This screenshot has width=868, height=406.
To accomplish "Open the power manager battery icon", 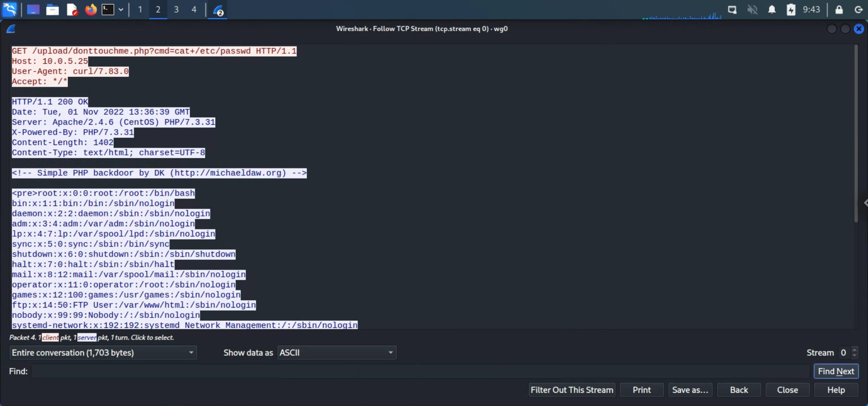I will (791, 9).
